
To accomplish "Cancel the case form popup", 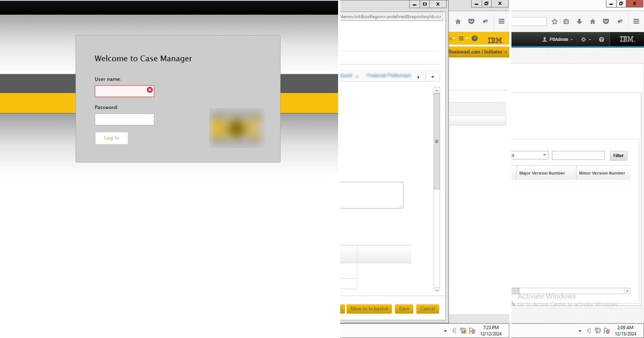I will point(428,308).
